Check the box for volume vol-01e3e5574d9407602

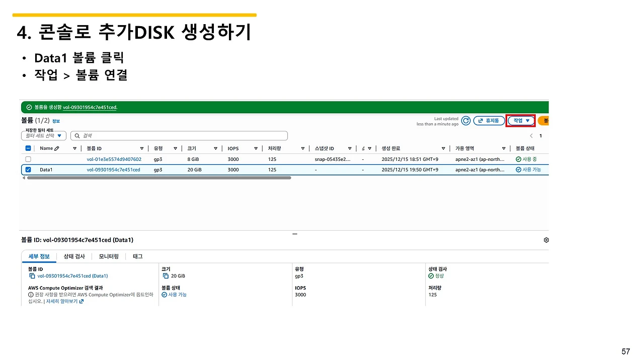(x=28, y=159)
